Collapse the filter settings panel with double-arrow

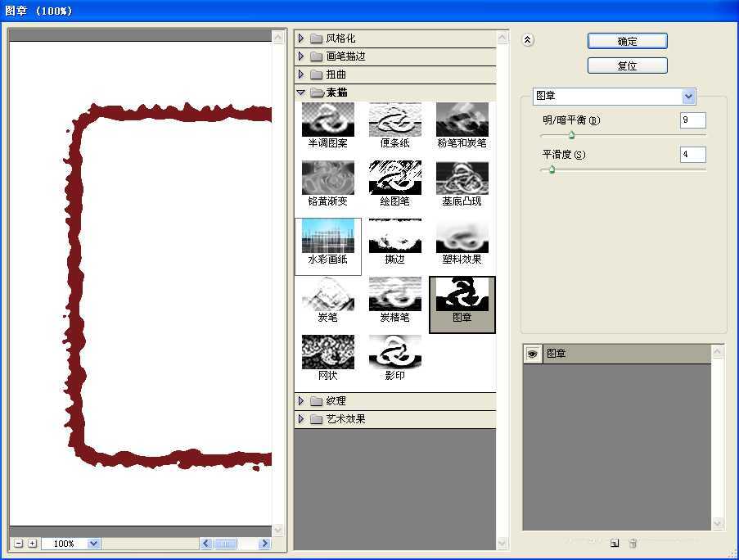coord(528,38)
